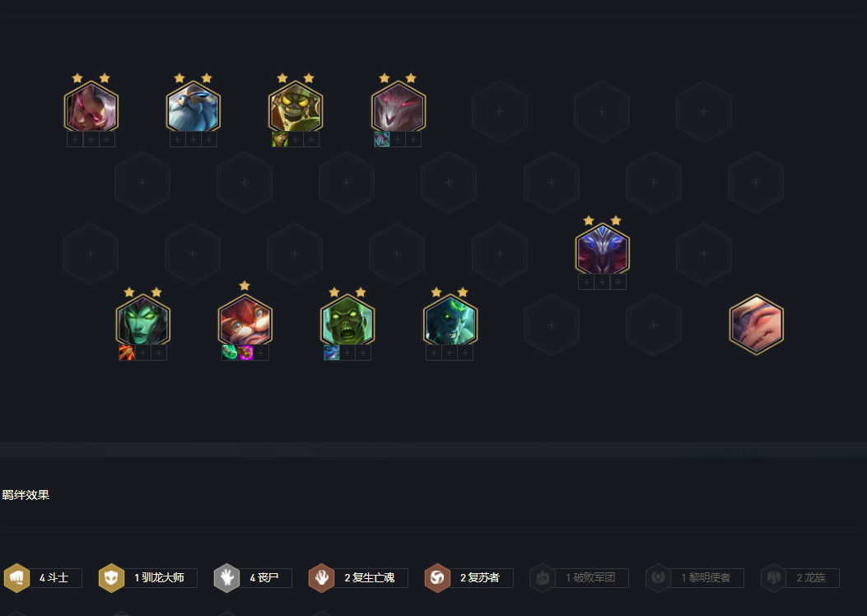Click the inactive 1 破败军团 trait
This screenshot has width=867, height=616.
pyautogui.click(x=579, y=578)
